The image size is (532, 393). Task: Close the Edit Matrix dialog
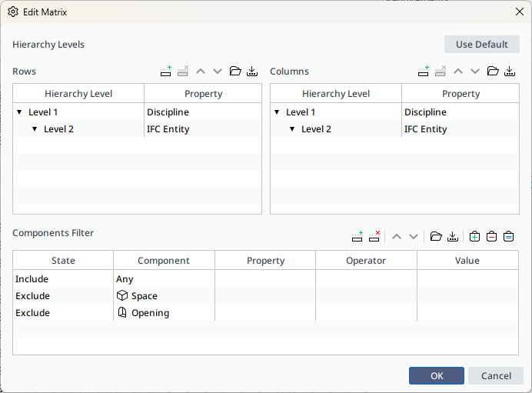pos(520,12)
